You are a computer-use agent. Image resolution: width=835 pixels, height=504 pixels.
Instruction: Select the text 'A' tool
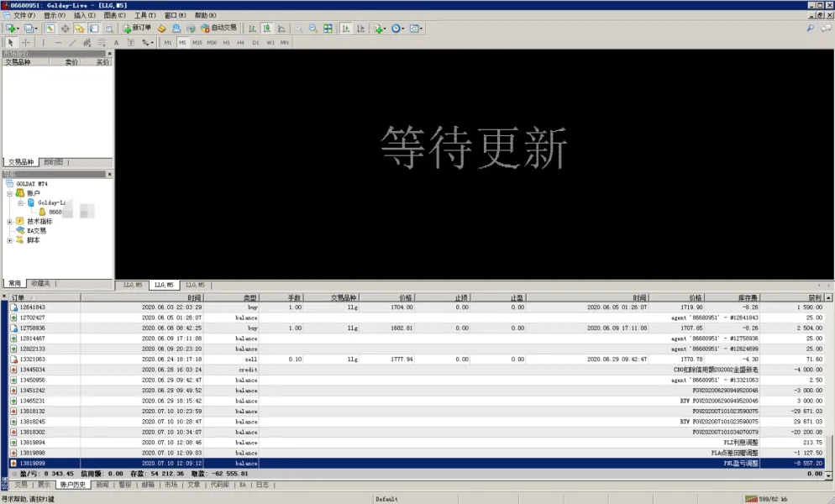(x=116, y=43)
